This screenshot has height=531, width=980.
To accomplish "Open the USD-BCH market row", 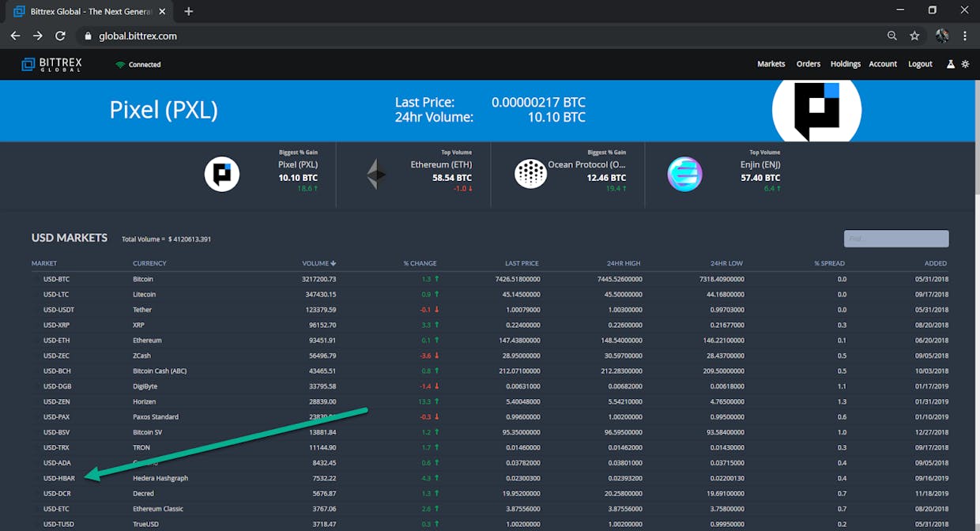I will click(x=489, y=371).
